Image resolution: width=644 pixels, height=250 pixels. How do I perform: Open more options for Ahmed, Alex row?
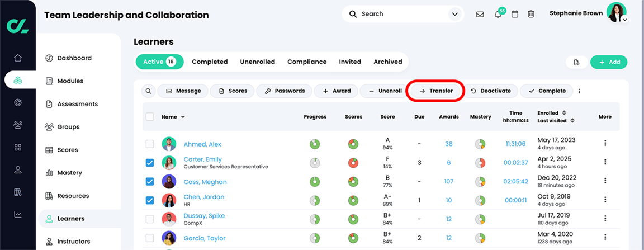(x=605, y=144)
